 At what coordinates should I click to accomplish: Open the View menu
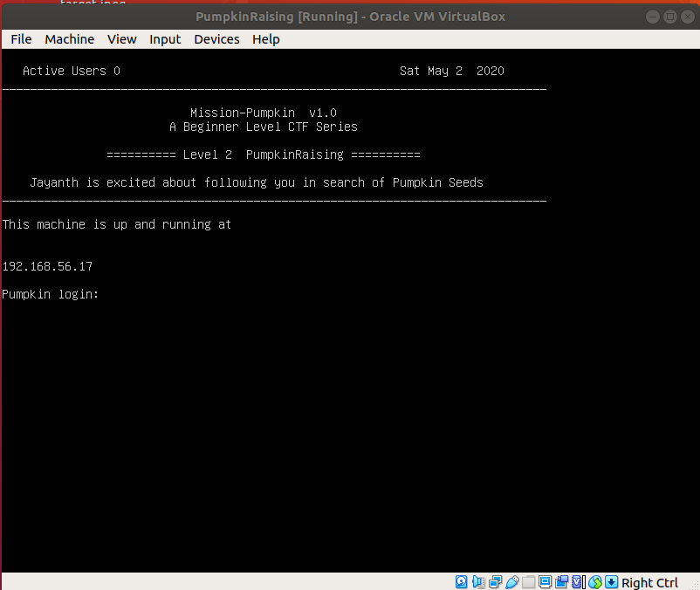(122, 39)
